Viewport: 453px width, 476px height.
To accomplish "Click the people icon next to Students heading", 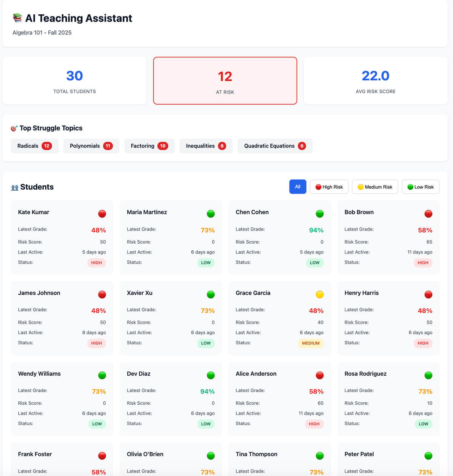I will (14, 187).
